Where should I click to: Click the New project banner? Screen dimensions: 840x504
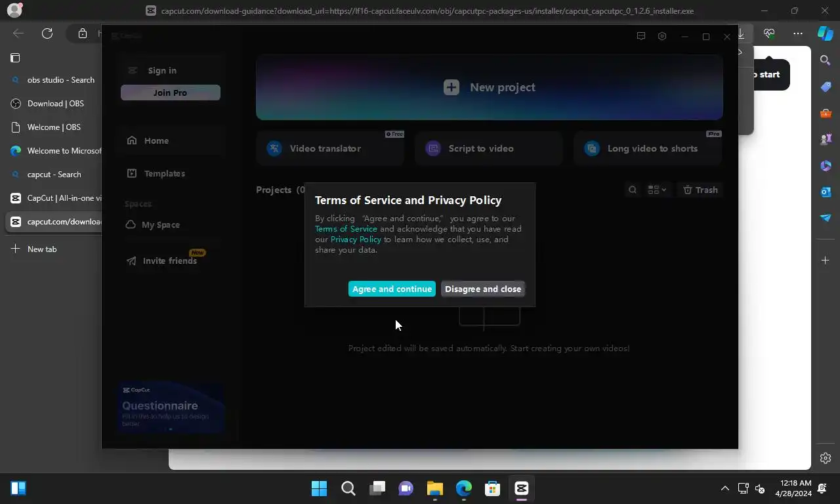tap(490, 87)
